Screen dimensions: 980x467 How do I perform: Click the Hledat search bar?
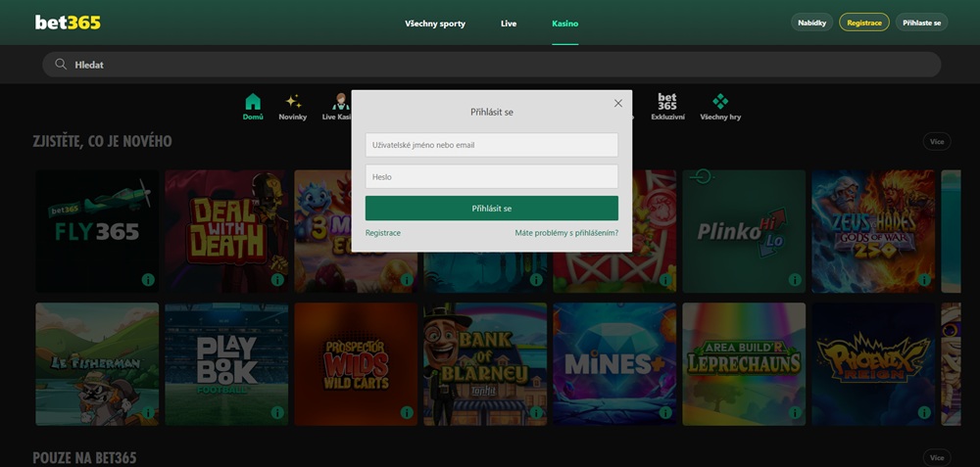click(x=492, y=65)
